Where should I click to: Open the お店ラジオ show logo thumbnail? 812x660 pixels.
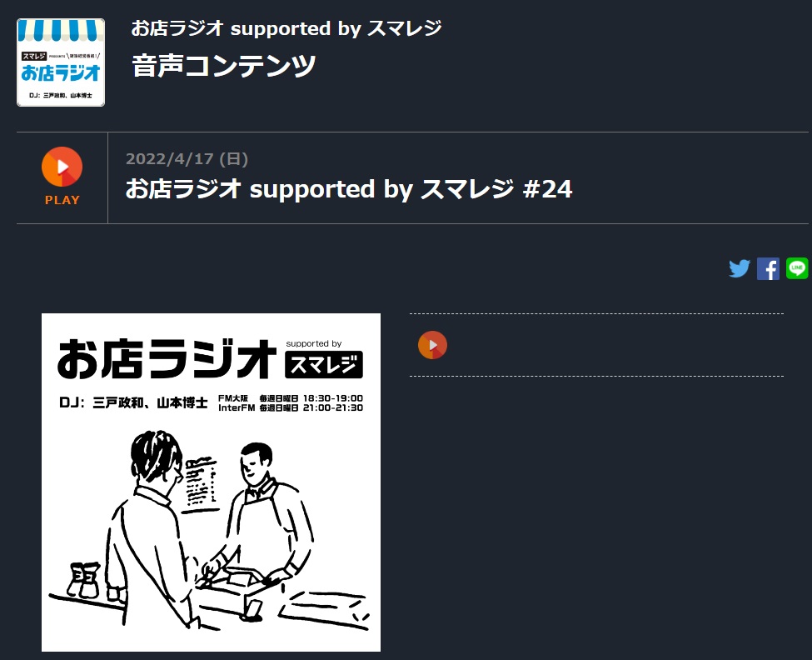[x=61, y=62]
